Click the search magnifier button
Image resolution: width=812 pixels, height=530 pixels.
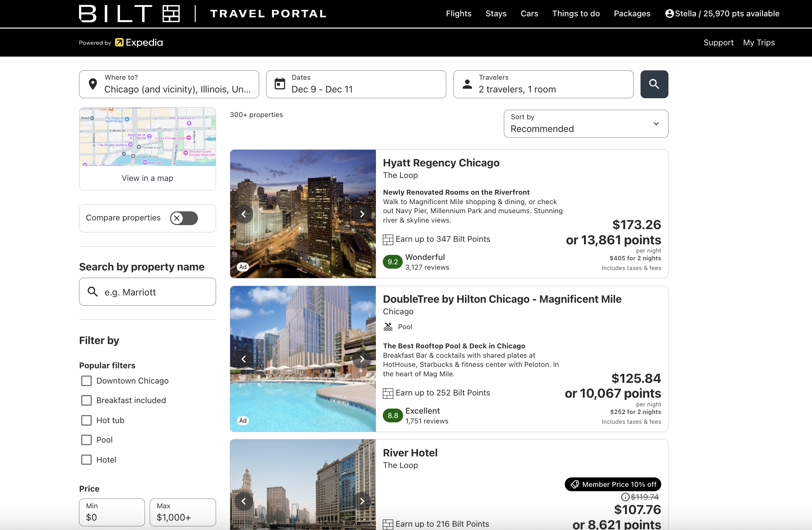click(x=654, y=84)
